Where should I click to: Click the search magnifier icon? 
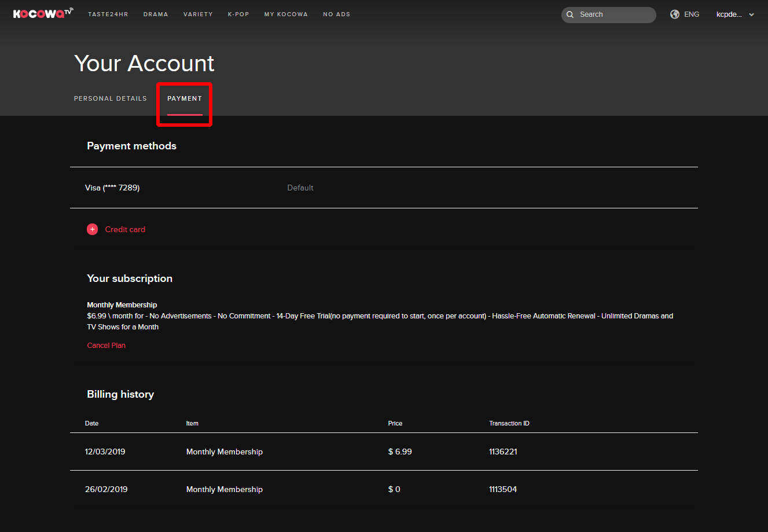[x=570, y=14]
